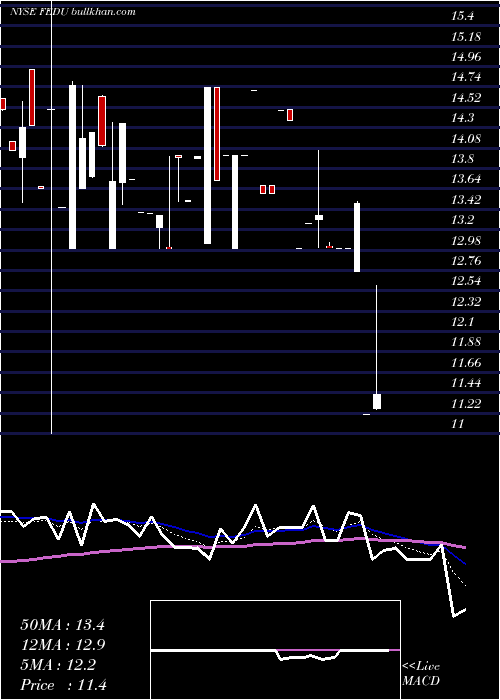
Task: Select the 11.44 price level label
Action: 466,383
